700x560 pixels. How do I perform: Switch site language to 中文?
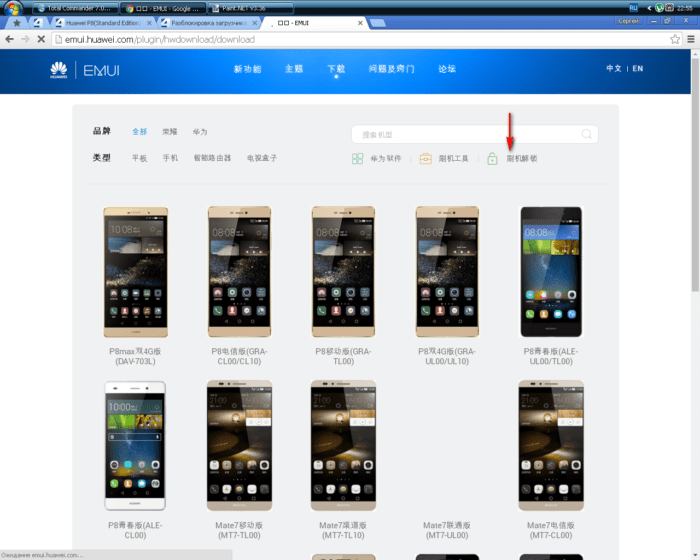click(x=614, y=68)
